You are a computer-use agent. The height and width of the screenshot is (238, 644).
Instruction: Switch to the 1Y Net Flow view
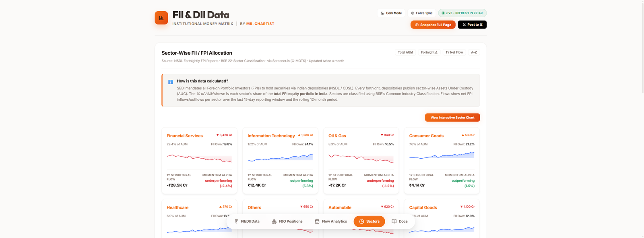[x=454, y=52]
